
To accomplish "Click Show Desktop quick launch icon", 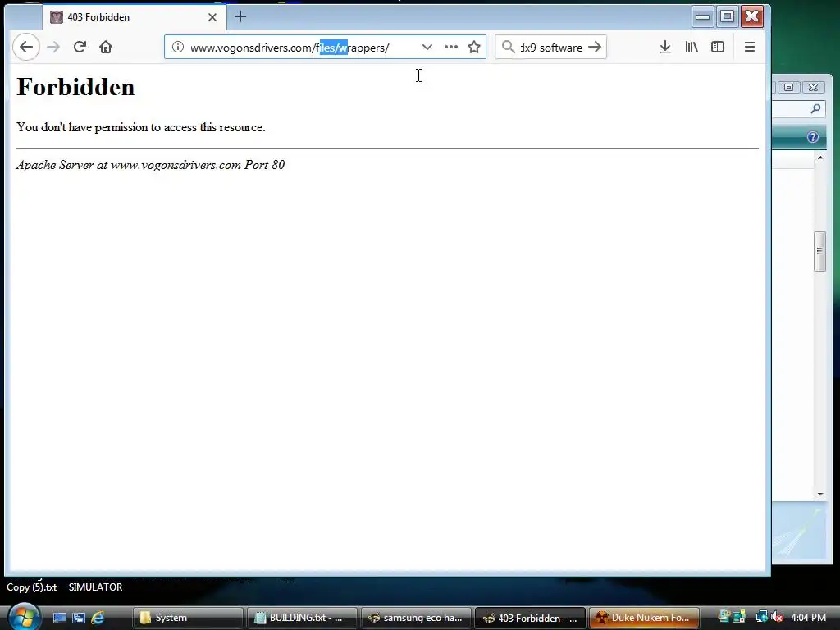I will pos(59,618).
